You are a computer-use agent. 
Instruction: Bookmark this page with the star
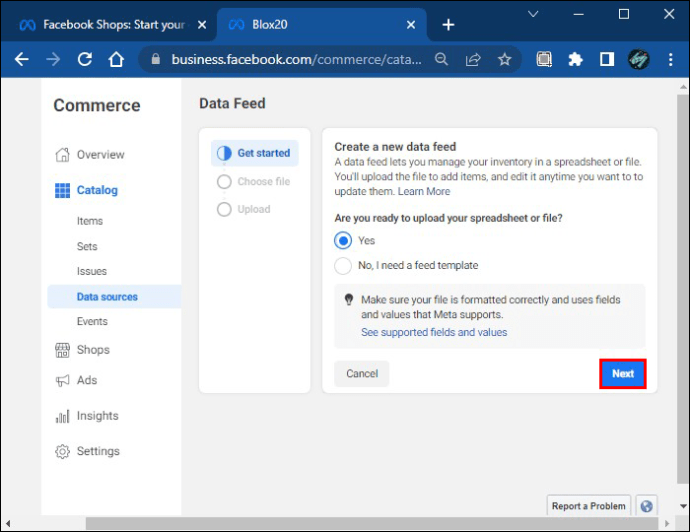[x=504, y=59]
